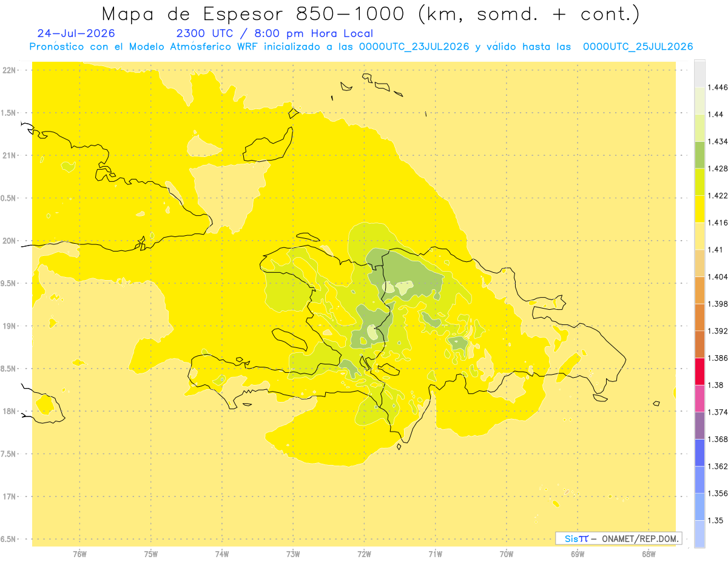Screen dimensions: 728x562
Task: Click the longitude label '76W'
Action: (79, 554)
